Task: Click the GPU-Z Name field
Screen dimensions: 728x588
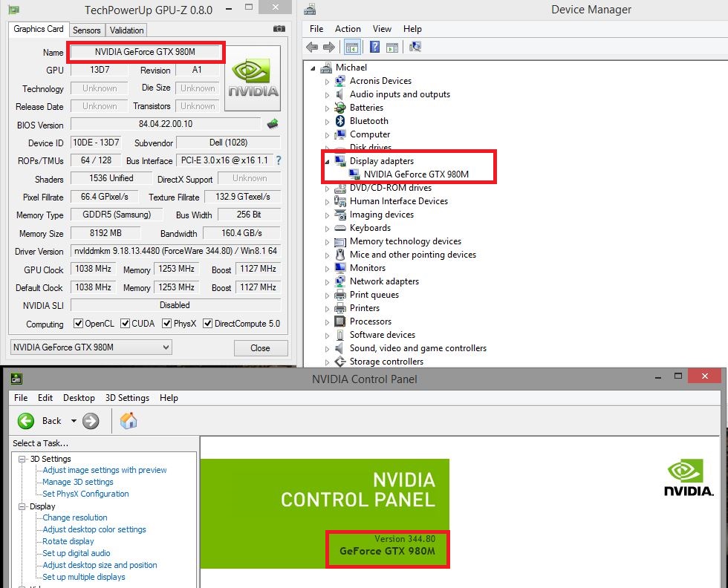Action: (x=146, y=52)
